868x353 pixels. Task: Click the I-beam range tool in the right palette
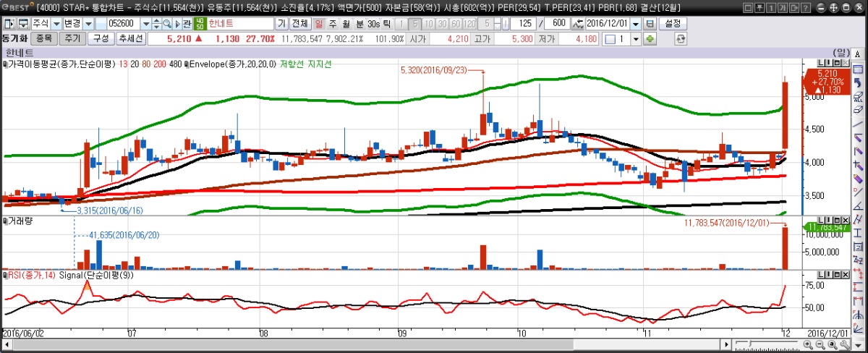click(x=857, y=233)
